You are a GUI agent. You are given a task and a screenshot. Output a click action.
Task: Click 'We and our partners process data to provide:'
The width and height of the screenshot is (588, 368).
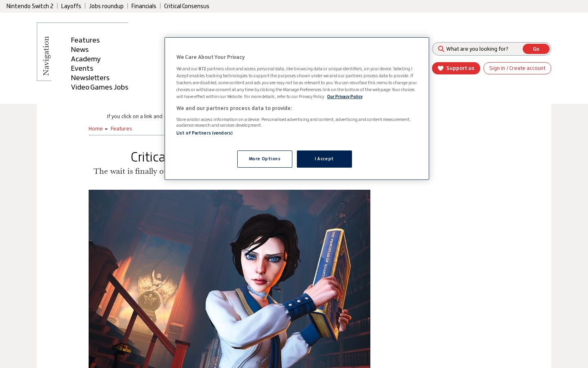[x=234, y=108]
